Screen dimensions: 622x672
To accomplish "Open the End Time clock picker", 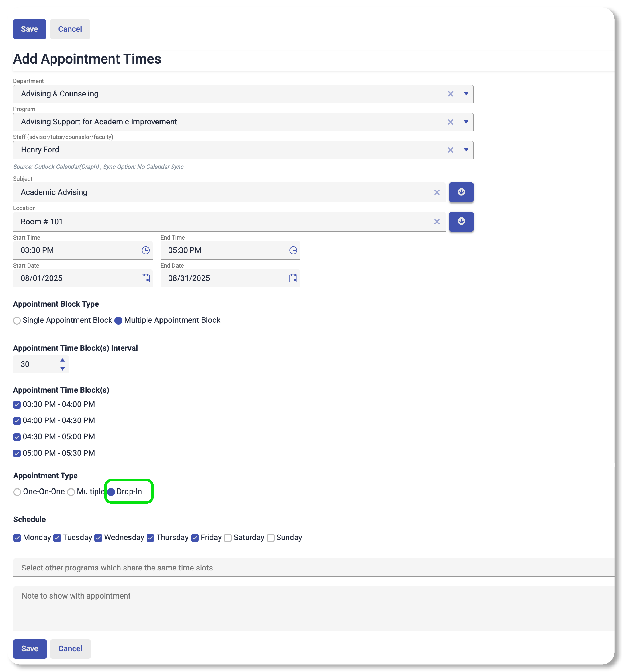I will click(293, 250).
